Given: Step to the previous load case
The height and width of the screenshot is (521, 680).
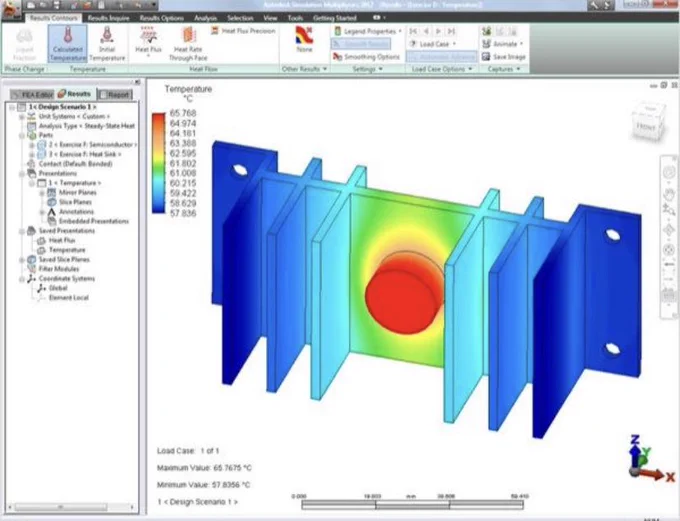Looking at the screenshot, I should pos(426,31).
